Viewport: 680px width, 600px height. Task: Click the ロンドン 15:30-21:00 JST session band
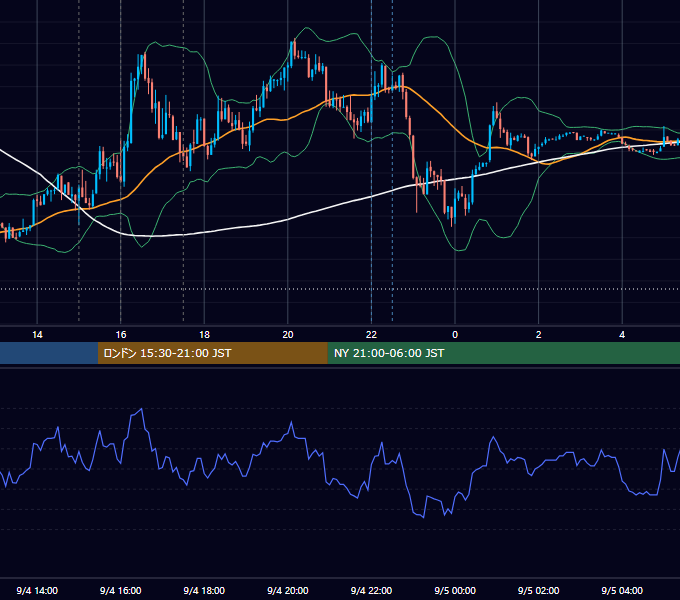tap(212, 353)
